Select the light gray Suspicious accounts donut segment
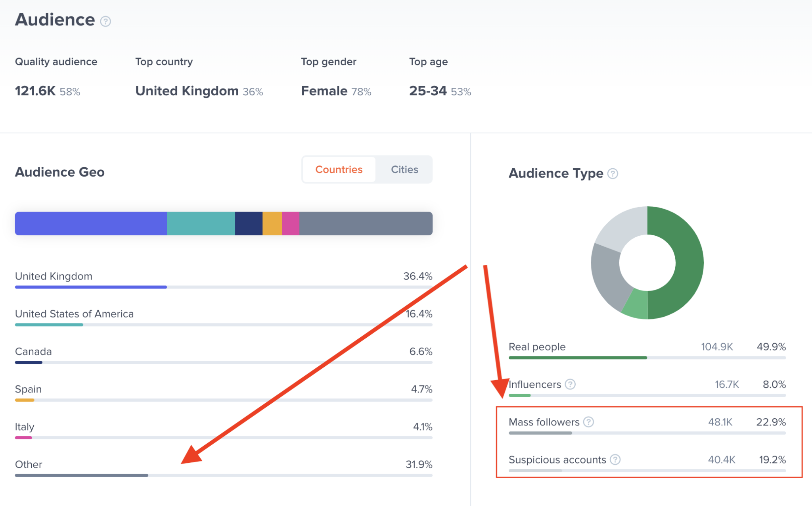This screenshot has height=506, width=812. [619, 222]
